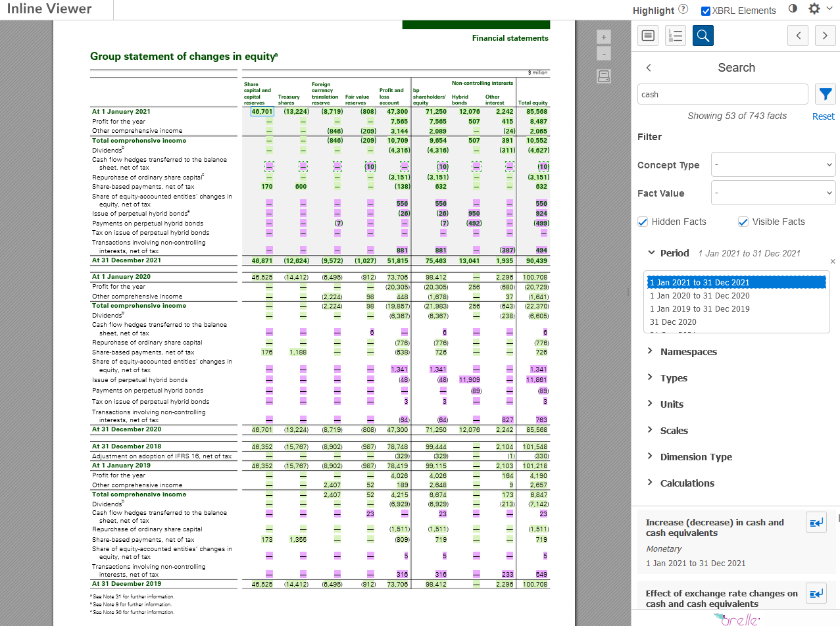Click the search field containing cash
The image size is (840, 626).
[x=723, y=94]
